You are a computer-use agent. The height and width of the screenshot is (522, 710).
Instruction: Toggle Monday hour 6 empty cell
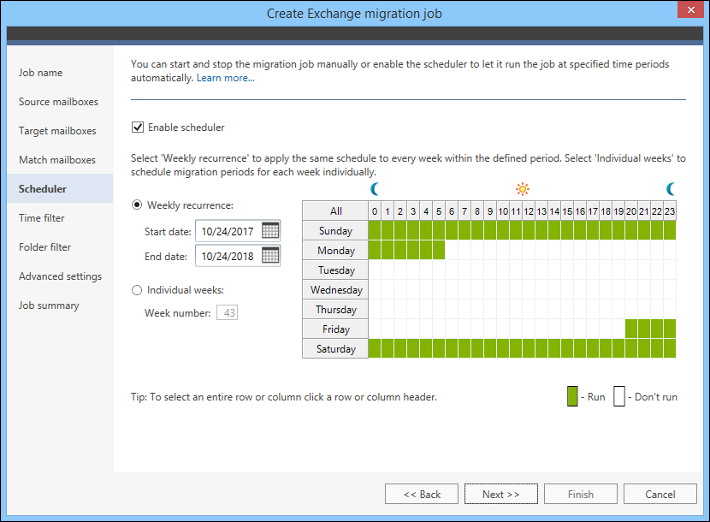pyautogui.click(x=451, y=250)
